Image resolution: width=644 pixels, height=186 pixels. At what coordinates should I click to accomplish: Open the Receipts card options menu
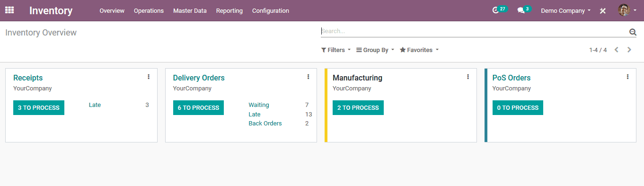point(149,77)
